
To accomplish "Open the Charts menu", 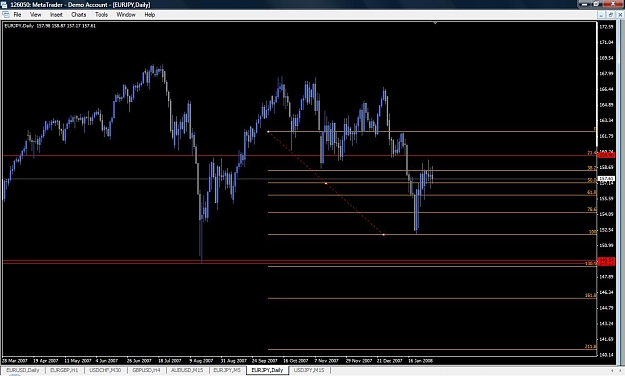I will coord(79,15).
